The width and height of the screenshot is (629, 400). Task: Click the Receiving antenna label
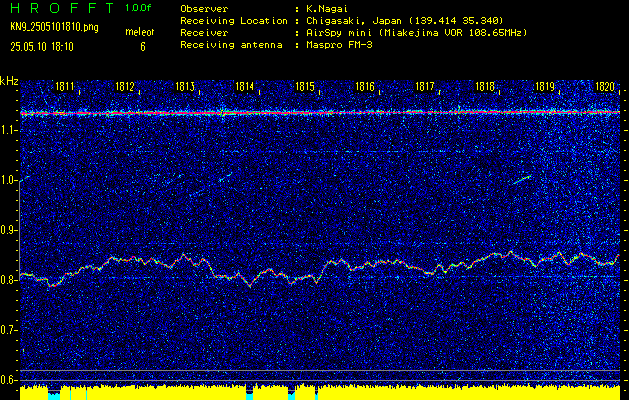pyautogui.click(x=231, y=45)
